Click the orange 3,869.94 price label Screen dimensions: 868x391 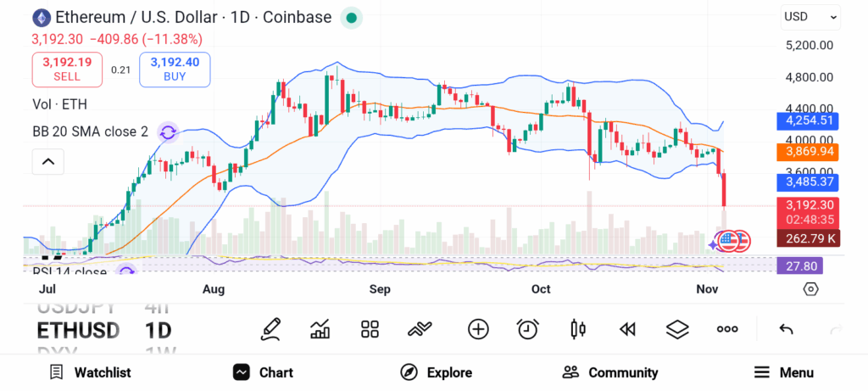click(x=807, y=152)
